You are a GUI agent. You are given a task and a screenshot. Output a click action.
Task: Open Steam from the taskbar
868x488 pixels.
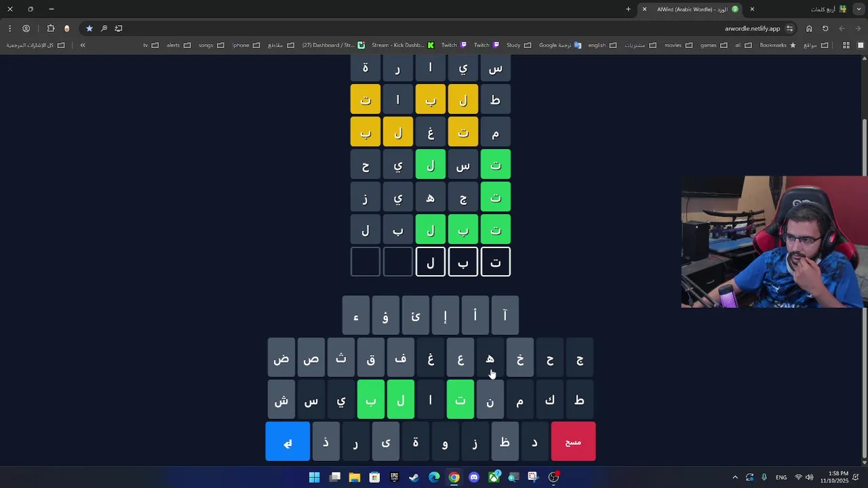pyautogui.click(x=414, y=477)
